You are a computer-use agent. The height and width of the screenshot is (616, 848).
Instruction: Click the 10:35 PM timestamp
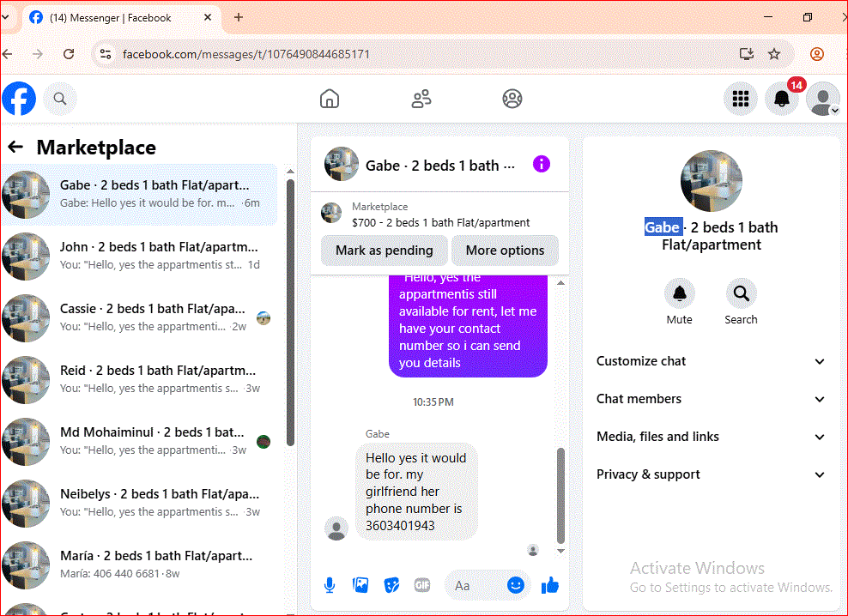coord(433,402)
